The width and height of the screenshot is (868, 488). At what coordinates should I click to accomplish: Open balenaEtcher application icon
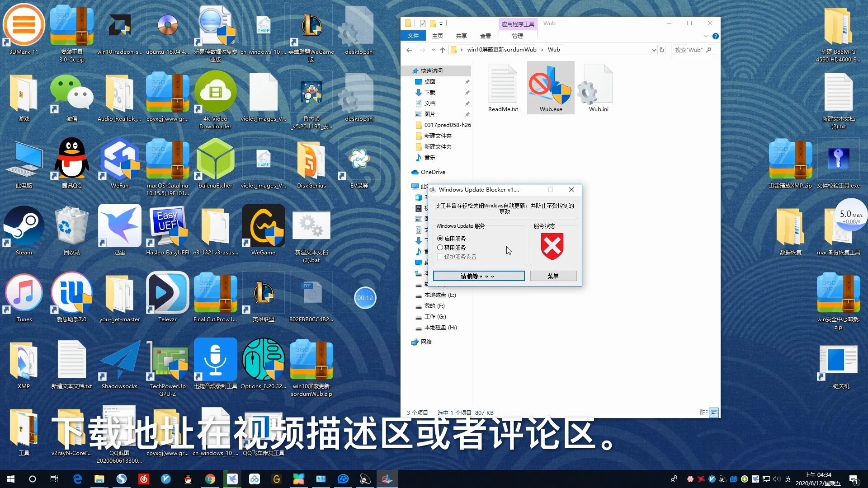click(215, 164)
